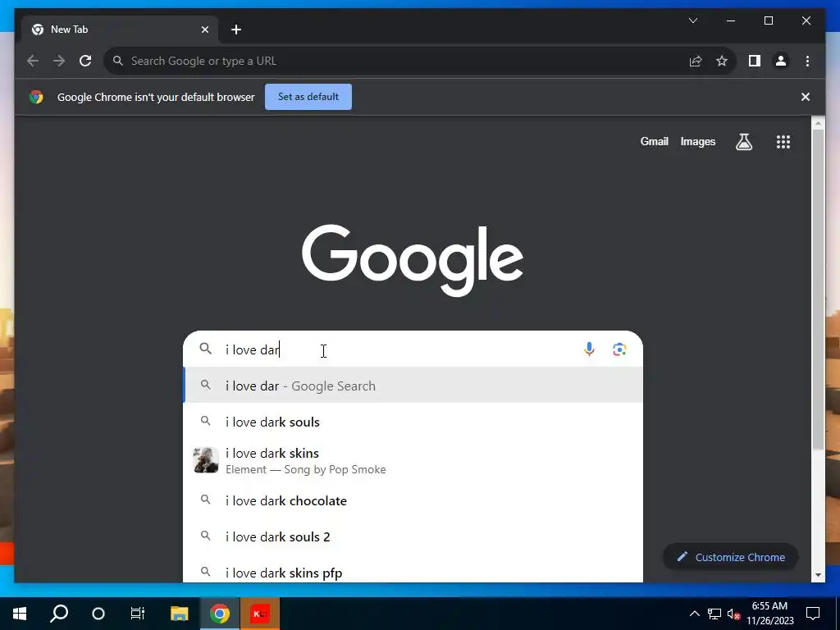Screen dimensions: 840x630
Task: Go back using the back arrow
Action: tap(33, 61)
